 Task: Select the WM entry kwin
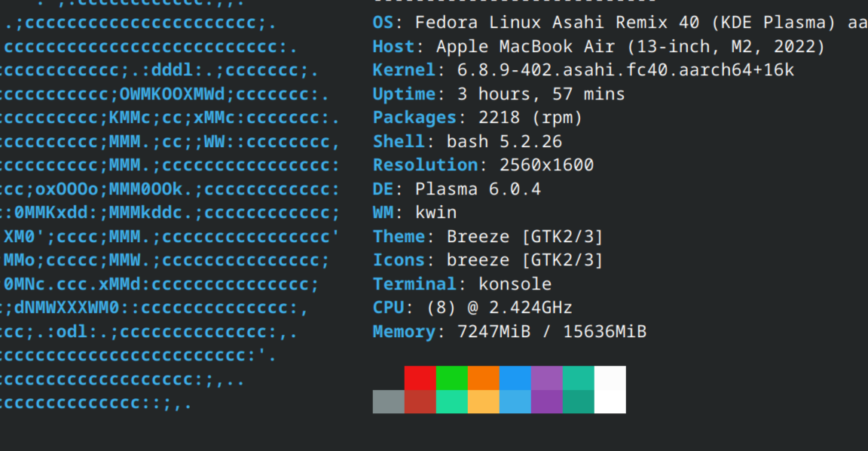(x=437, y=212)
